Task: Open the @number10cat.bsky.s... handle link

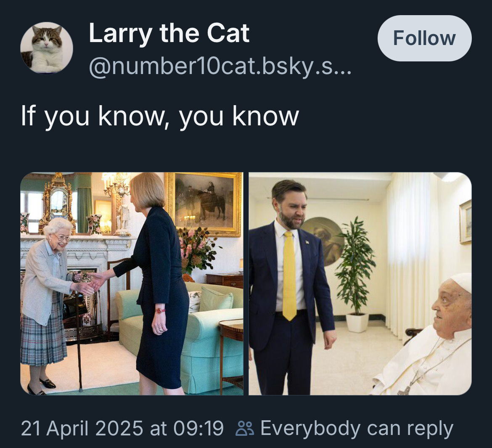Action: point(220,66)
